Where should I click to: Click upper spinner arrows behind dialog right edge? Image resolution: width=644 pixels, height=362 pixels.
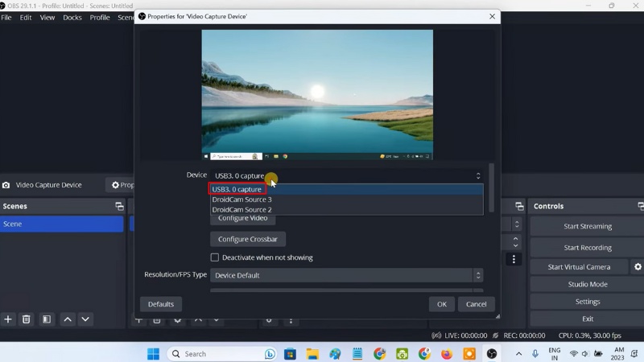click(517, 224)
